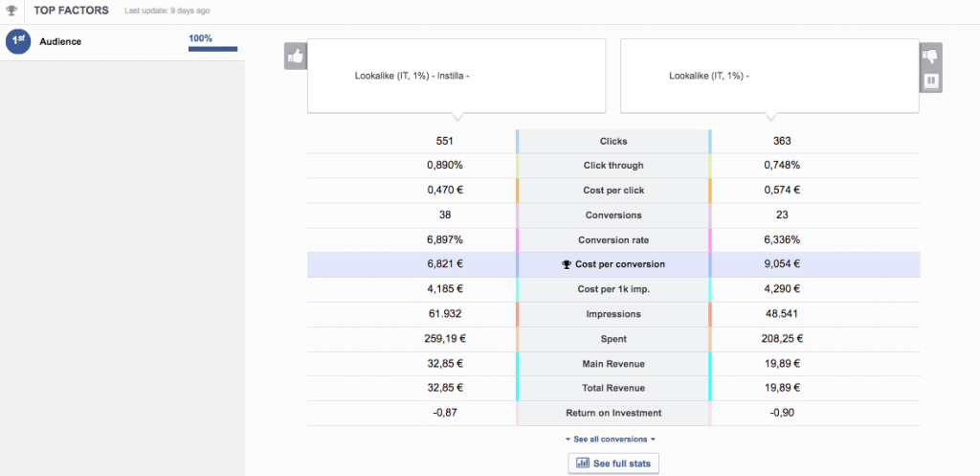Viewport: 980px width, 476px height.
Task: Expand See all conversions
Action: click(x=610, y=439)
